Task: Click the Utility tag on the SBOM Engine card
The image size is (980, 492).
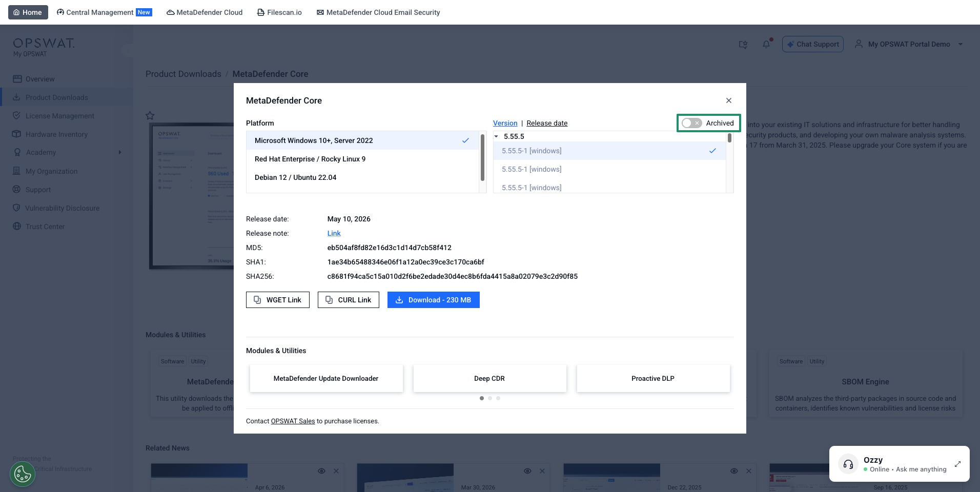Action: click(817, 361)
